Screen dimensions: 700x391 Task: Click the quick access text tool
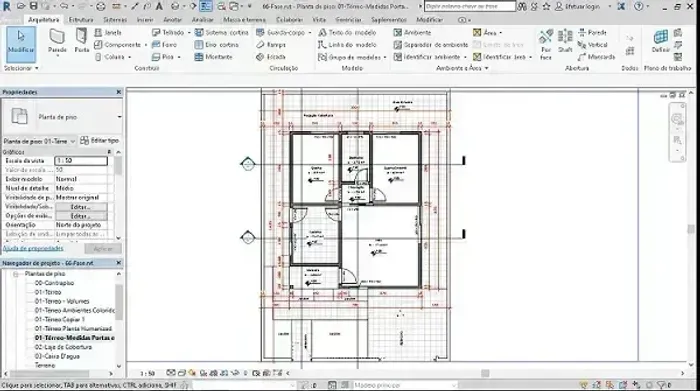click(159, 6)
